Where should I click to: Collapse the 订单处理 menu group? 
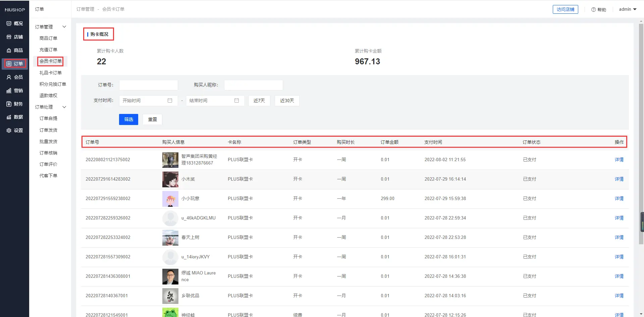pyautogui.click(x=64, y=107)
